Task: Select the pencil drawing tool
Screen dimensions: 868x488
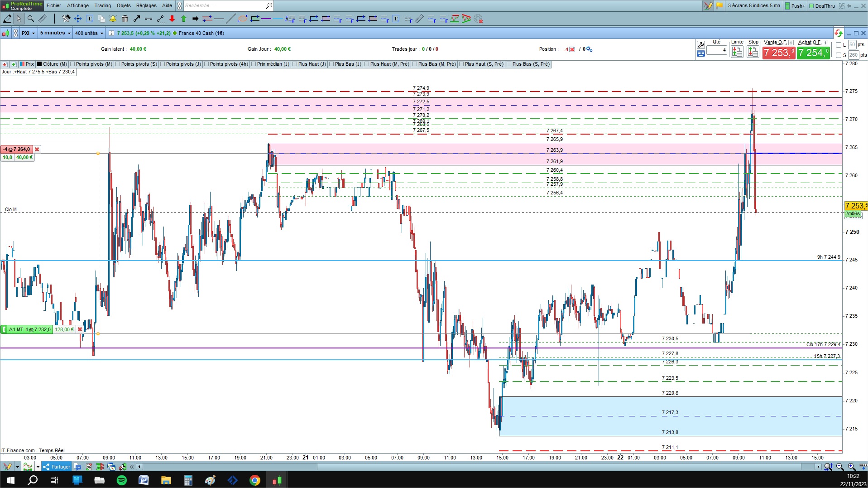Action: 7,19
